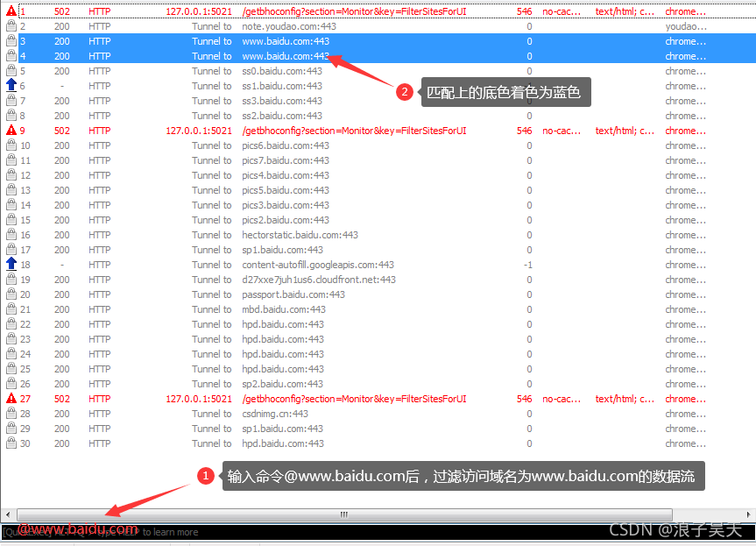The image size is (756, 546).
Task: Select the ss0.baidu.com:443 host cell
Action: (x=282, y=71)
